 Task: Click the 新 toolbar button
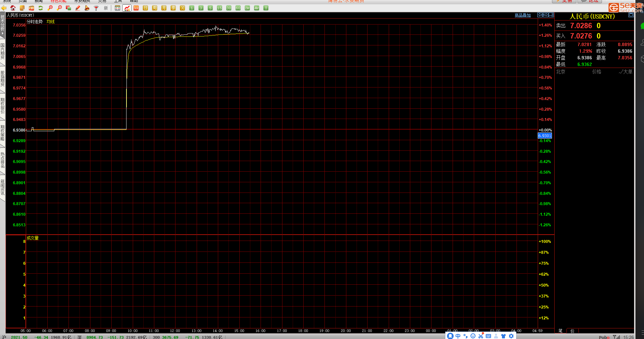tap(106, 8)
